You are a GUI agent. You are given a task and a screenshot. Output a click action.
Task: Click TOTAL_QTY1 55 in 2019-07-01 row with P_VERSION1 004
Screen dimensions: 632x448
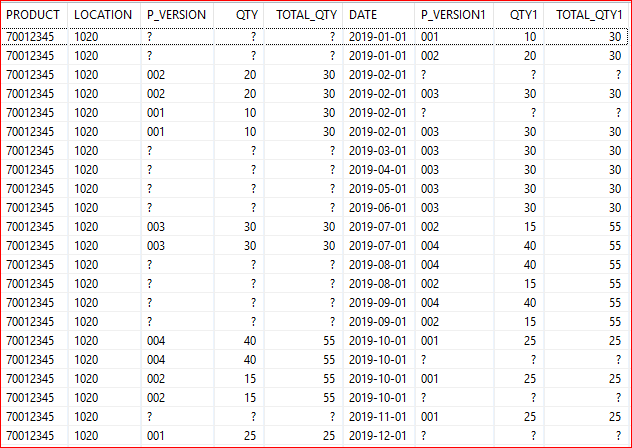[x=615, y=246]
